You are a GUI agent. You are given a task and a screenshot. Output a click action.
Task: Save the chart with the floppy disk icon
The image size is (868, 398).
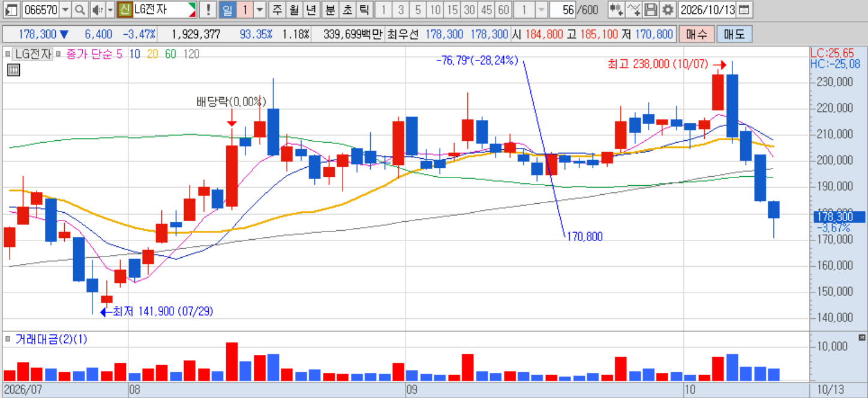651,10
